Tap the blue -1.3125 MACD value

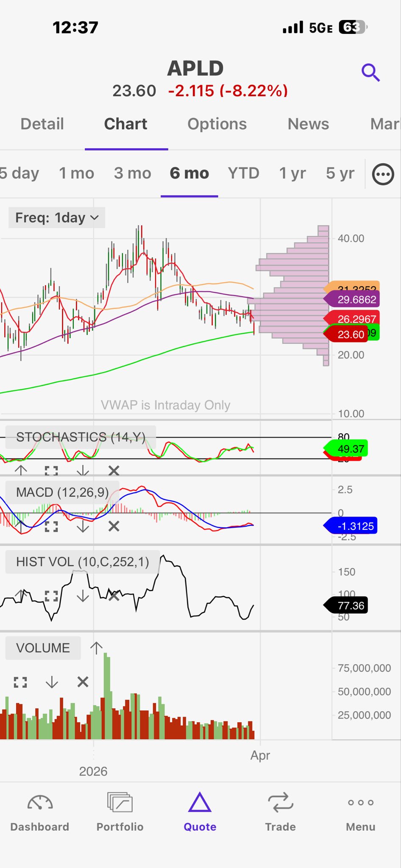click(x=351, y=526)
